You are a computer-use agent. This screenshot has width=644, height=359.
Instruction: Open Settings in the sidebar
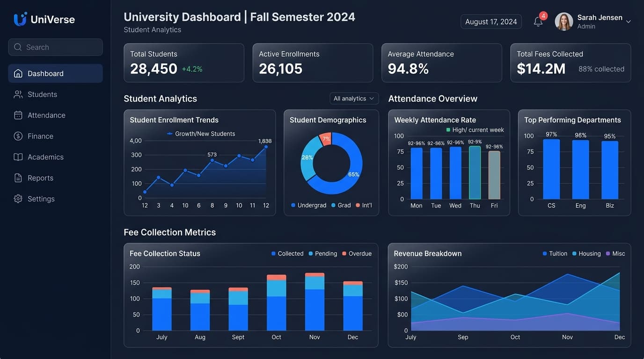click(55, 199)
